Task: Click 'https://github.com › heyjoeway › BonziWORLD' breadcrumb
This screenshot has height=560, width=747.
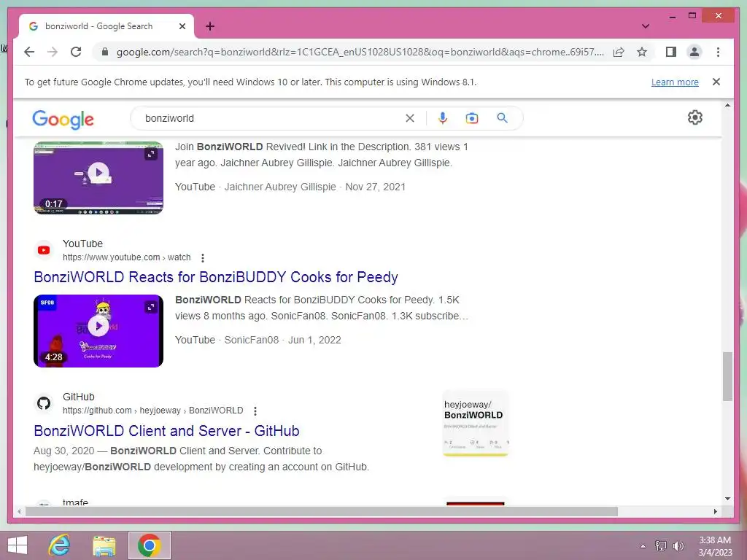Action: 153,411
